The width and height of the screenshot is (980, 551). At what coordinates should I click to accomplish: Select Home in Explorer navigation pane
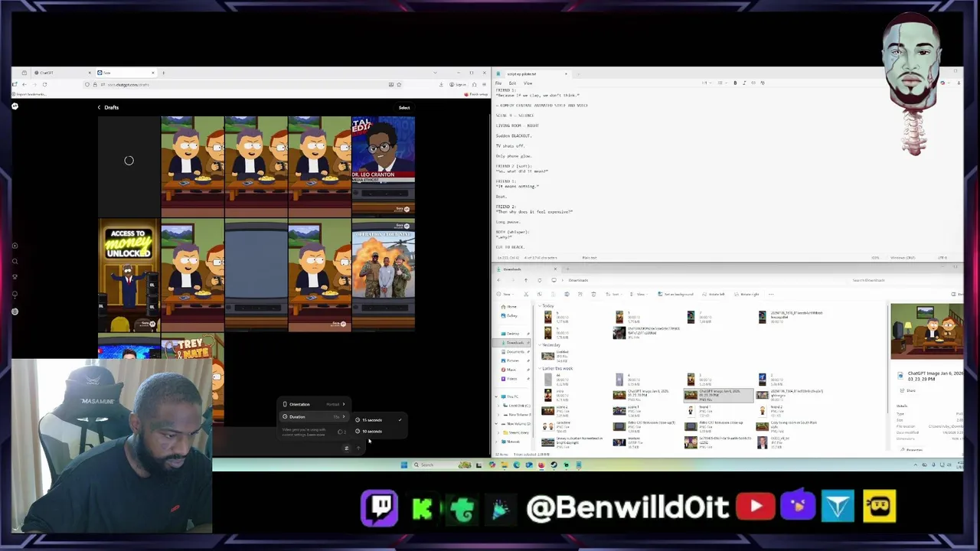(x=512, y=307)
